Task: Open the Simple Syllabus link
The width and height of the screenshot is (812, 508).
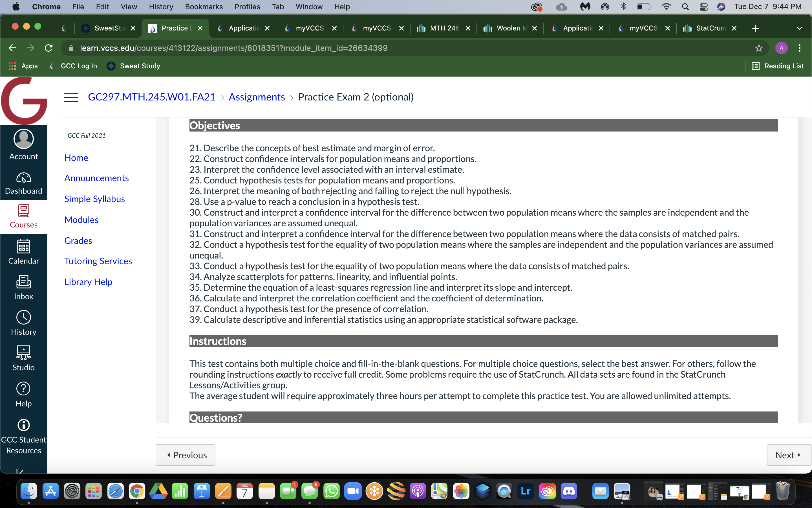Action: pos(95,199)
